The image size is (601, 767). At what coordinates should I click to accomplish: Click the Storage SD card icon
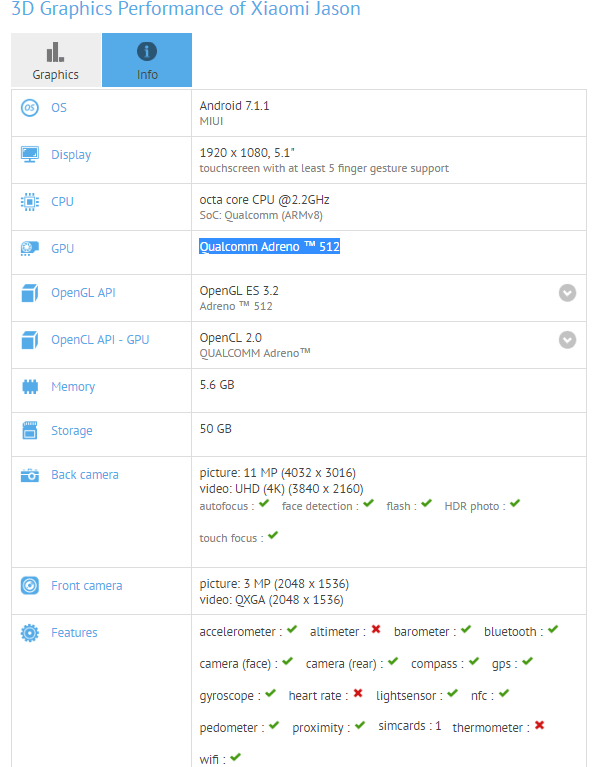30,430
